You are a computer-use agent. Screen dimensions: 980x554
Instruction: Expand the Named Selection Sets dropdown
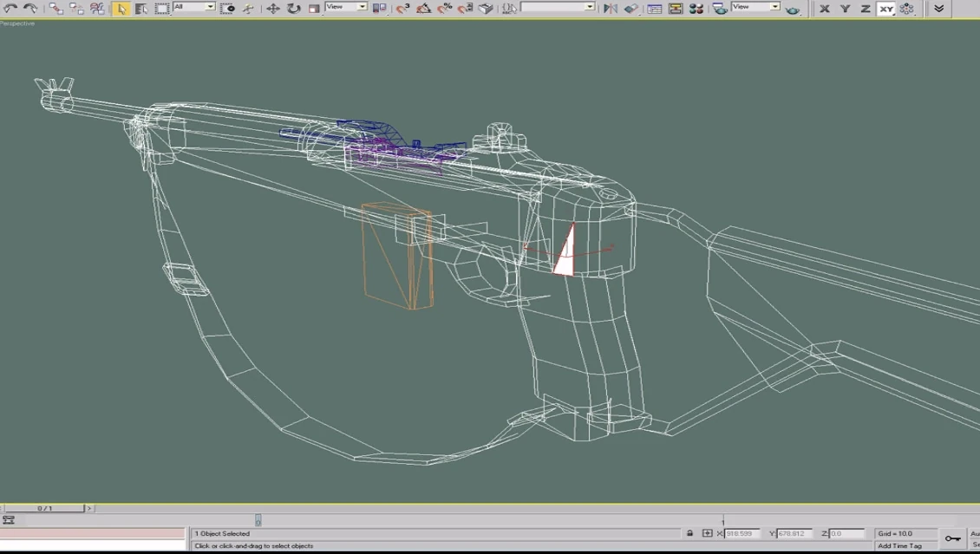[557, 7]
